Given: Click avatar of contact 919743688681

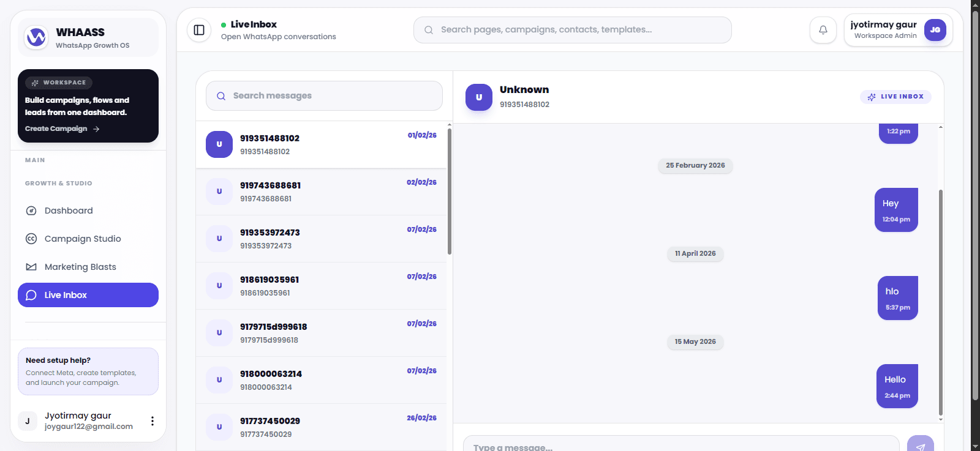Looking at the screenshot, I should (x=219, y=192).
